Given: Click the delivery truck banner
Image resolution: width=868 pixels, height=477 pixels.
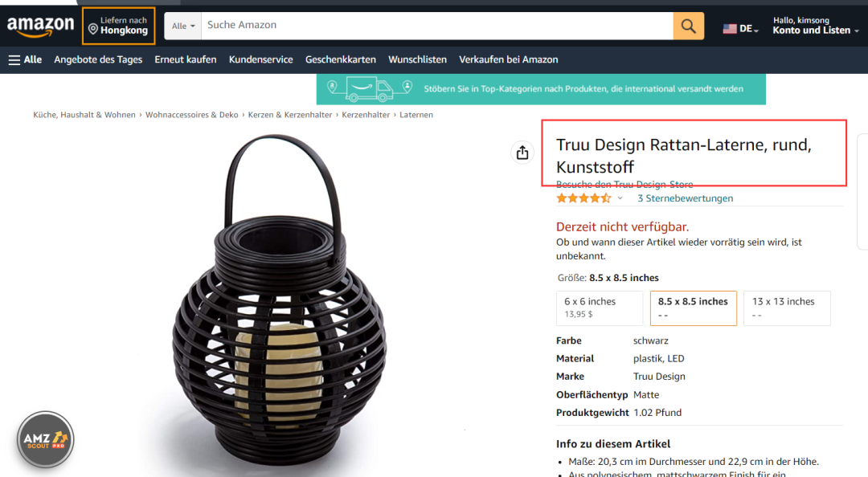Looking at the screenshot, I should pos(541,89).
